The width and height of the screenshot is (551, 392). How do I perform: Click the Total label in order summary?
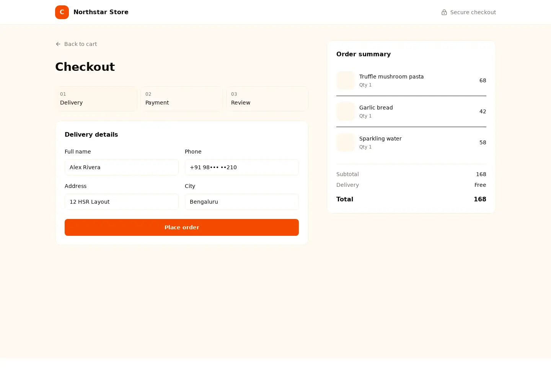pyautogui.click(x=345, y=199)
